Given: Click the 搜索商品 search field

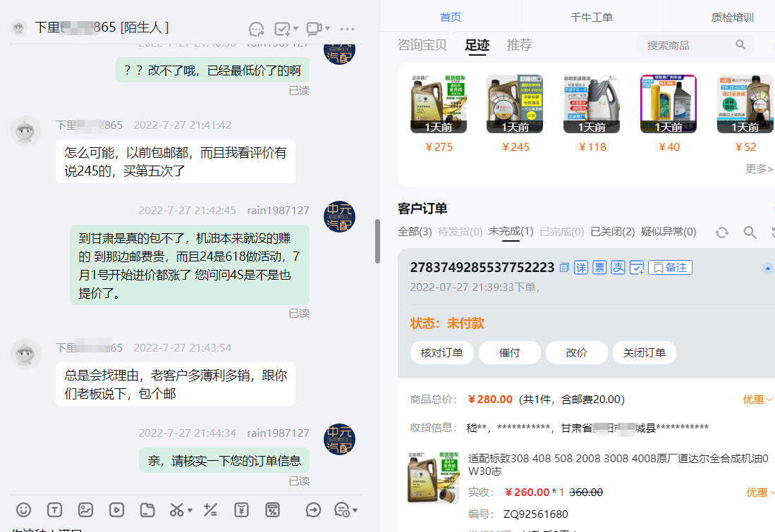Looking at the screenshot, I should point(688,45).
